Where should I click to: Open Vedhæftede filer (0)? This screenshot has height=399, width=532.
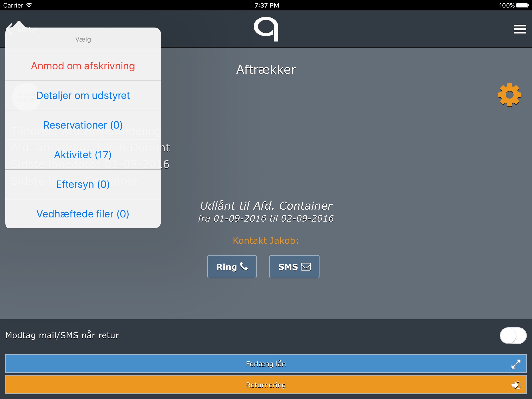point(83,214)
